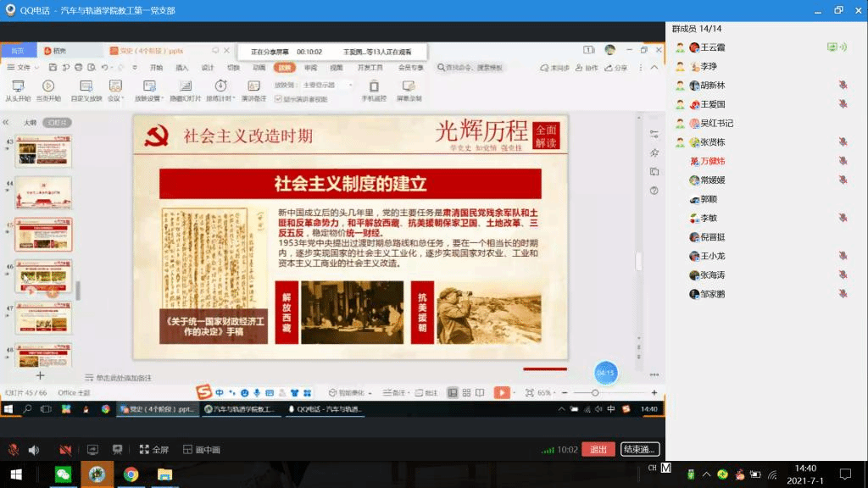Open 65% zoom level dropdown
868x488 pixels.
(x=547, y=393)
